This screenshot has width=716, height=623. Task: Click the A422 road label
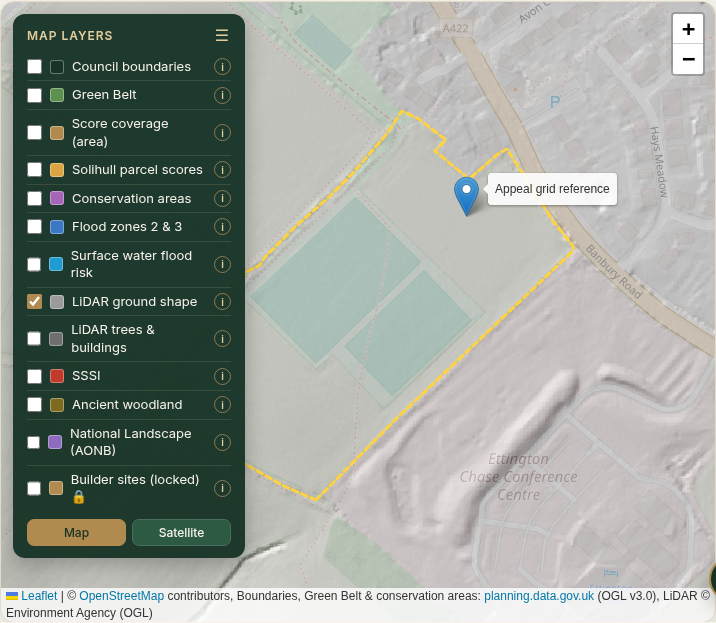(x=456, y=28)
